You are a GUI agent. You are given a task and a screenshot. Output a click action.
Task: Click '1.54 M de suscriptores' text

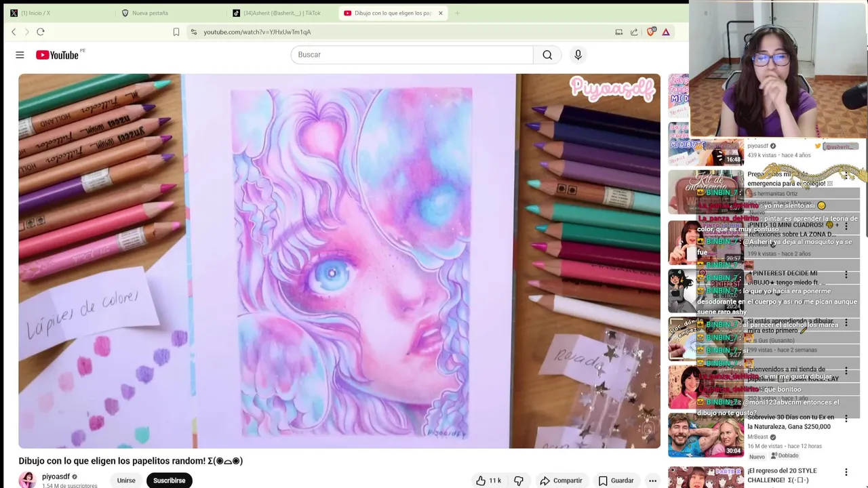69,485
